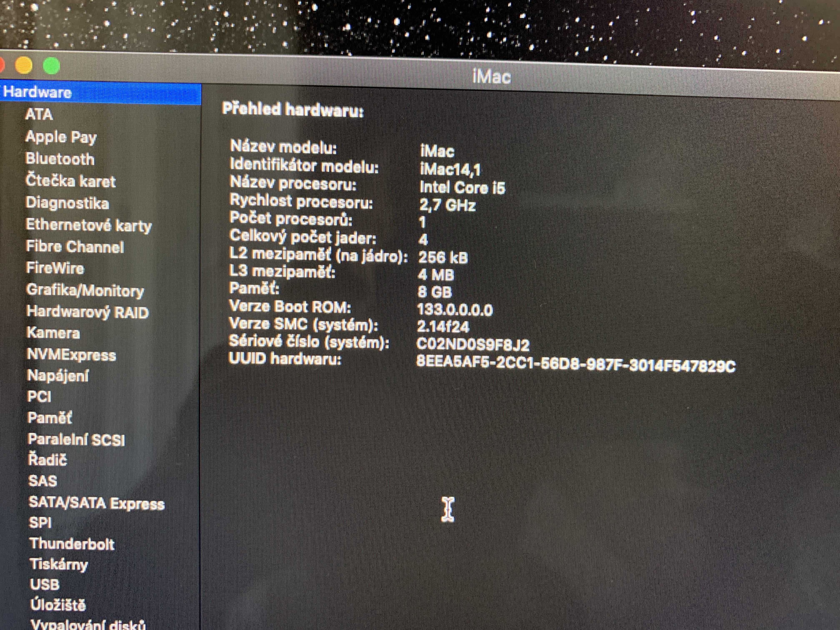840x630 pixels.
Task: Select Ethernetové karty entry
Action: pyautogui.click(x=89, y=225)
